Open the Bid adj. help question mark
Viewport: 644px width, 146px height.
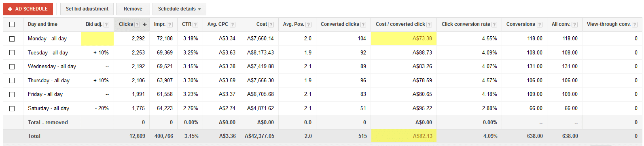[106, 25]
